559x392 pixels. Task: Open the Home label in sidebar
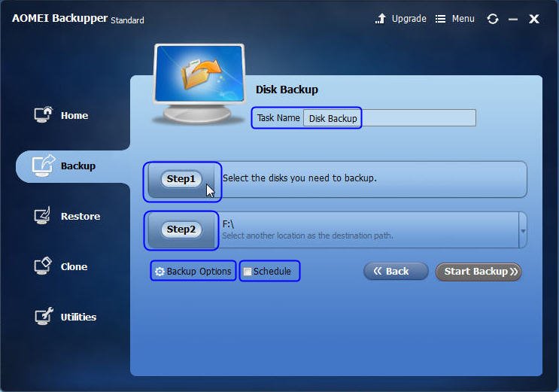74,116
